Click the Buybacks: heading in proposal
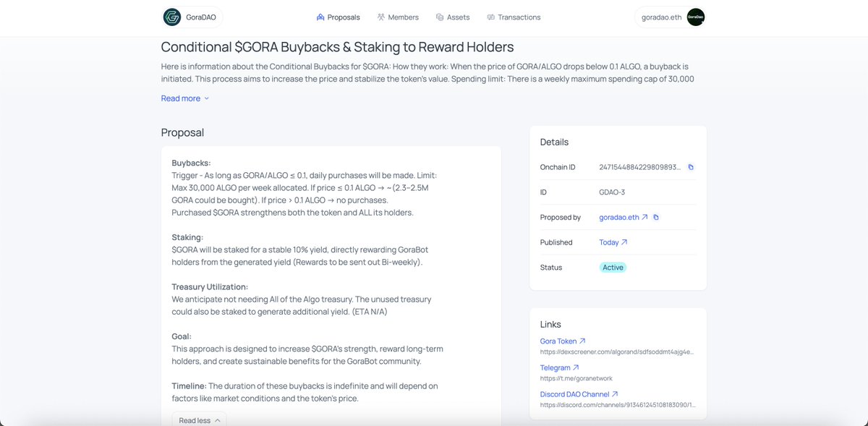Screen dimensions: 868x426 coord(192,163)
